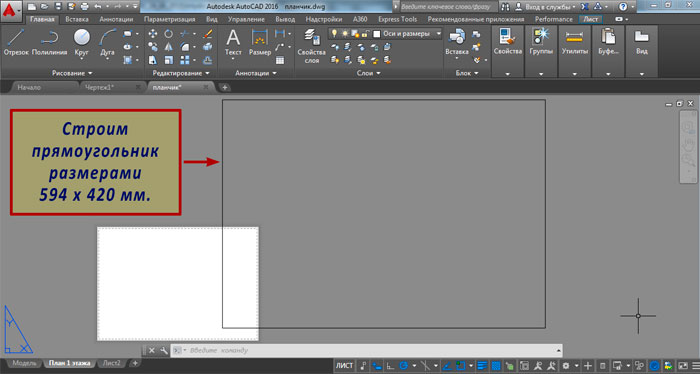
Task: Select the Отрезок (Line) tool
Action: coord(16,42)
